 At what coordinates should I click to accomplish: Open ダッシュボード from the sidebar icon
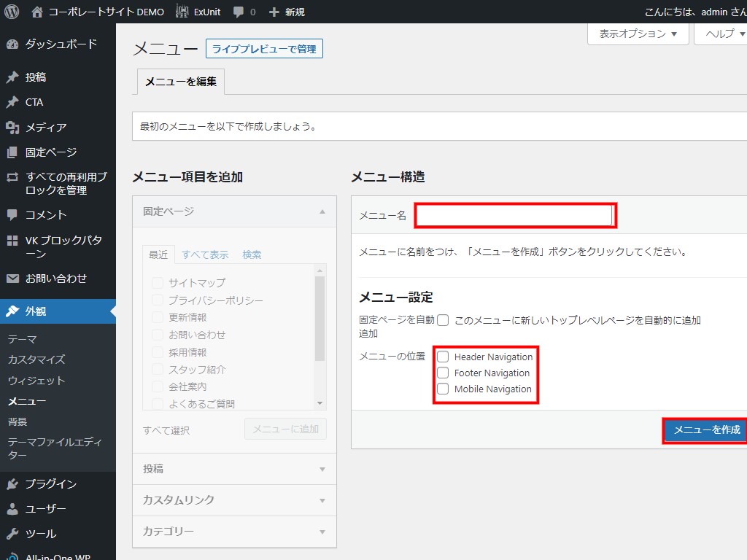(12, 44)
